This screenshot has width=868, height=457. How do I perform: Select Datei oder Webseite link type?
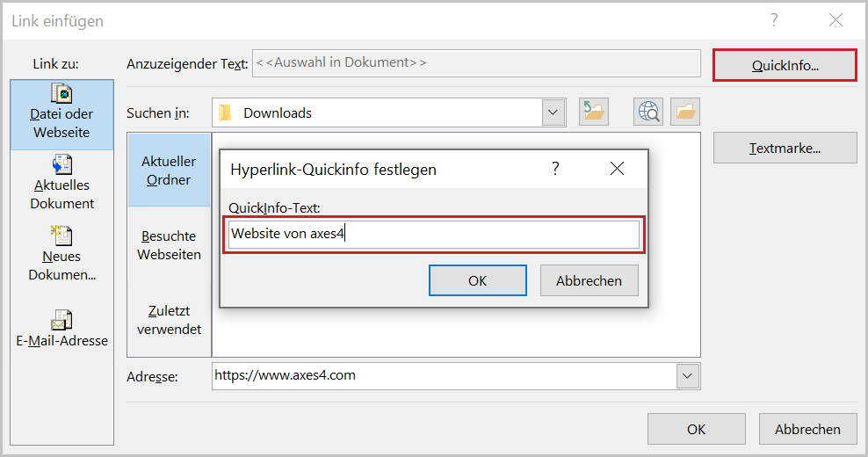pyautogui.click(x=62, y=114)
